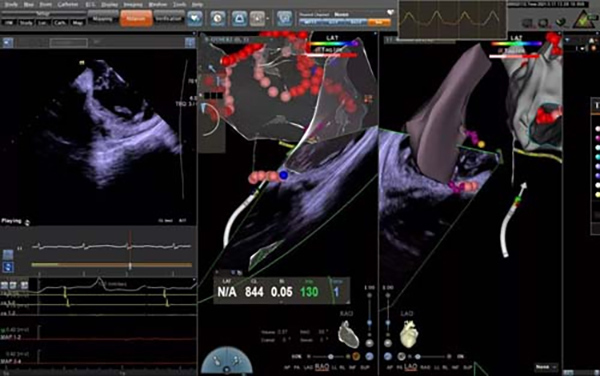Image resolution: width=600 pixels, height=376 pixels.
Task: Expand the corner of the LAT readout panel
Action: tap(347, 301)
